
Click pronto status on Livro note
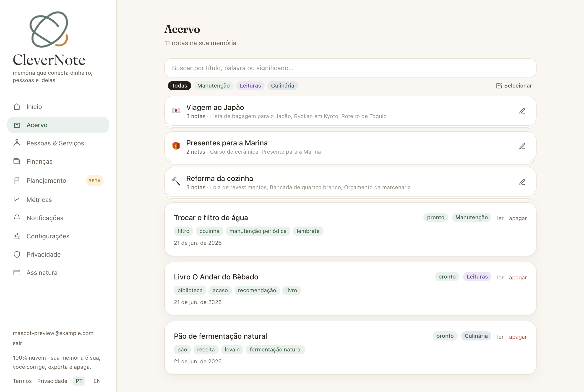pyautogui.click(x=447, y=277)
